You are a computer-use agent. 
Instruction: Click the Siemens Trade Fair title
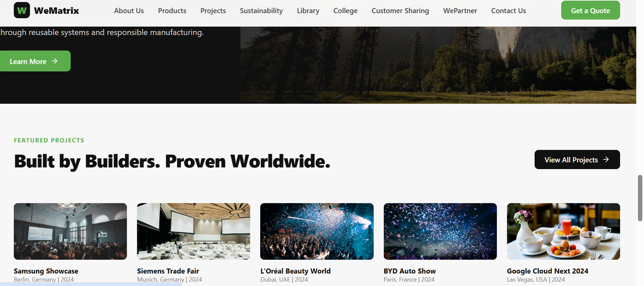[168, 271]
